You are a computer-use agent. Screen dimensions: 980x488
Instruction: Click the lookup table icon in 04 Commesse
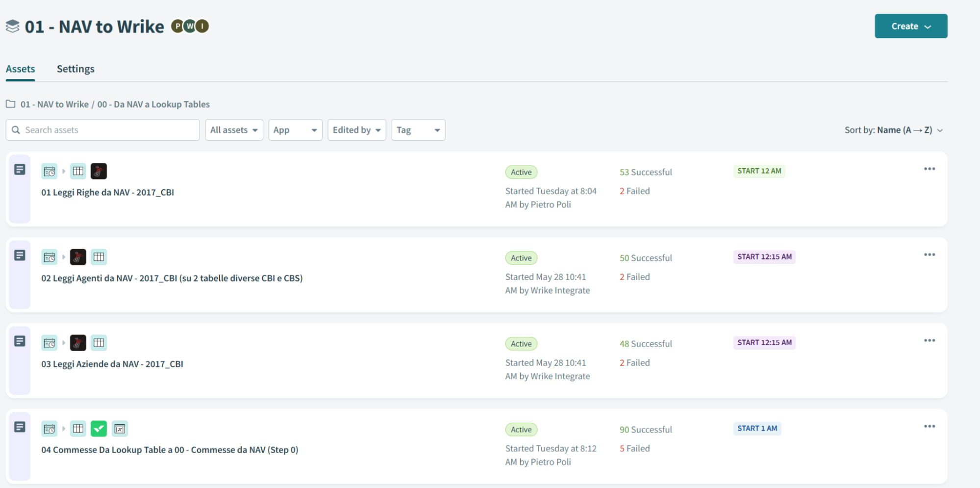[x=78, y=429]
